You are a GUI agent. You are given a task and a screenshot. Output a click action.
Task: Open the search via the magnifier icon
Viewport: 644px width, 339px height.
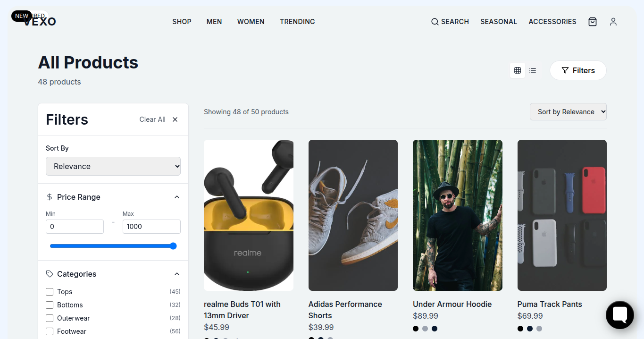coord(449,22)
